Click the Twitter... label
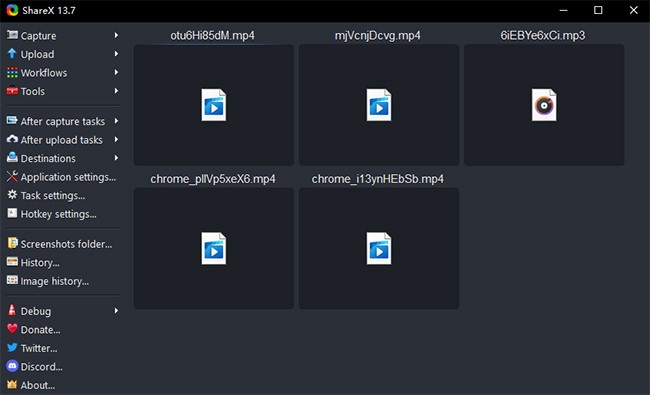The width and height of the screenshot is (650, 395). pos(39,348)
